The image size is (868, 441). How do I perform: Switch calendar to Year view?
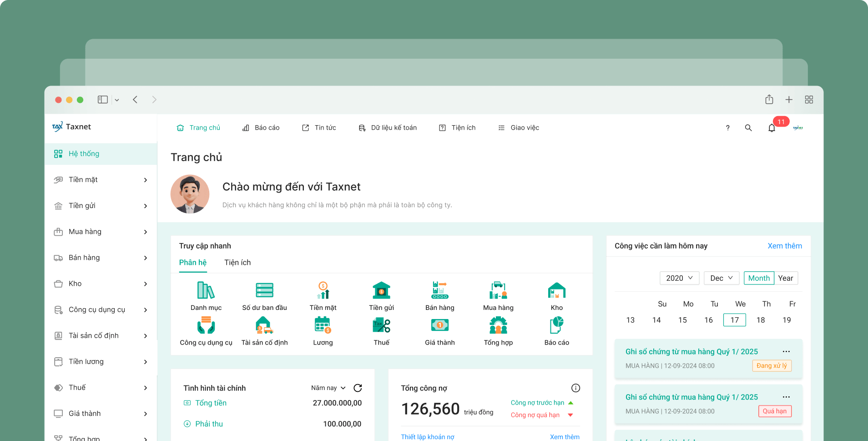(786, 278)
